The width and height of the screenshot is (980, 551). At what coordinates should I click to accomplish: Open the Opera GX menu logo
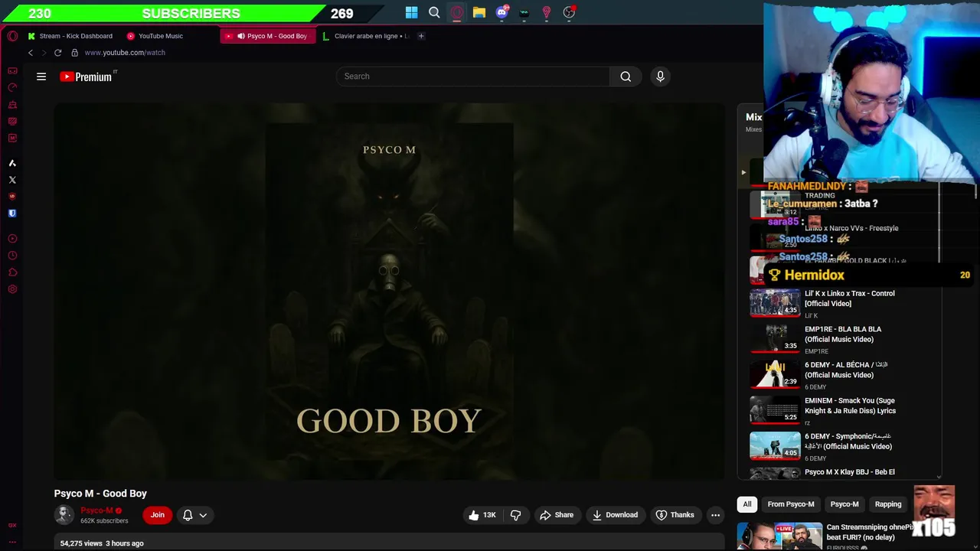[x=12, y=36]
